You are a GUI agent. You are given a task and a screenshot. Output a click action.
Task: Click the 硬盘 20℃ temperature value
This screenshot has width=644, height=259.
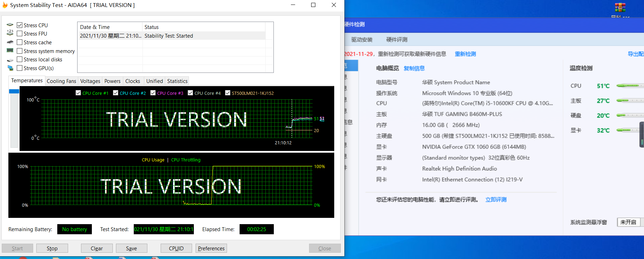603,116
